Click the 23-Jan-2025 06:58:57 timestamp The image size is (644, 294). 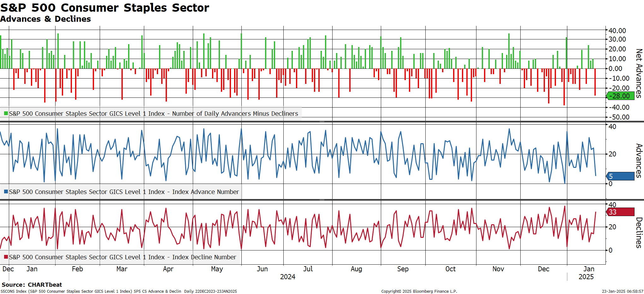click(623, 291)
